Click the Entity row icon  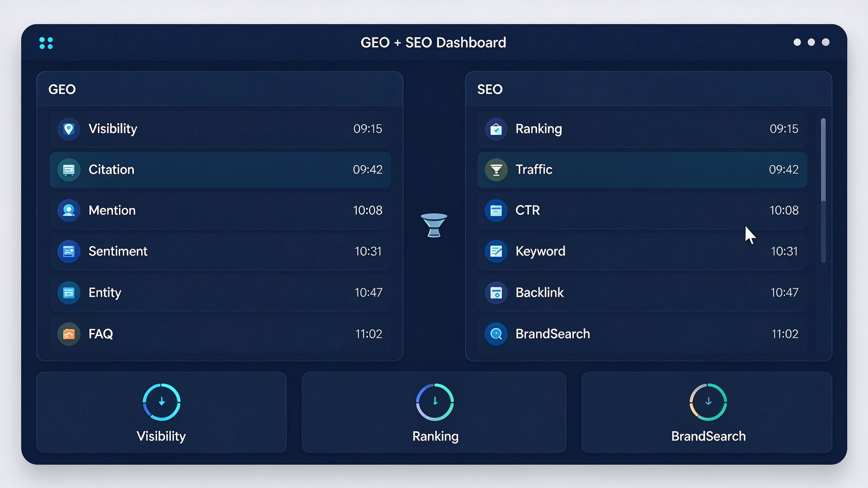[69, 293]
